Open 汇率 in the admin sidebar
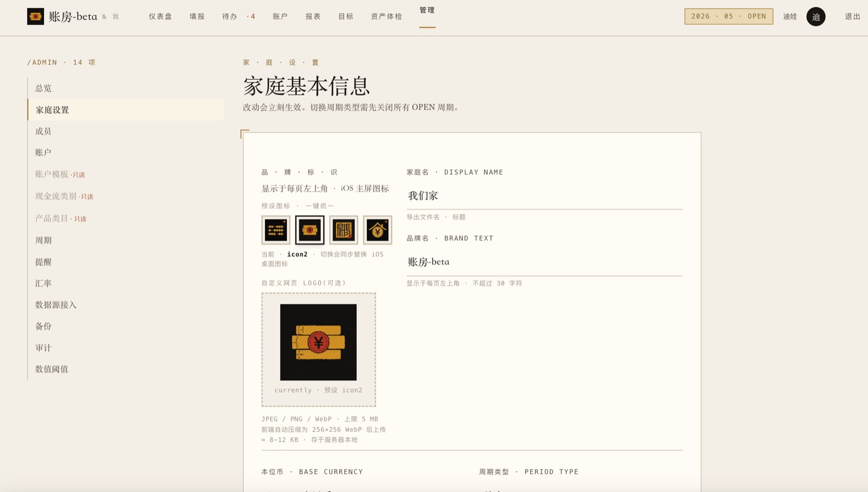Viewport: 868px width, 492px height. pos(126,283)
